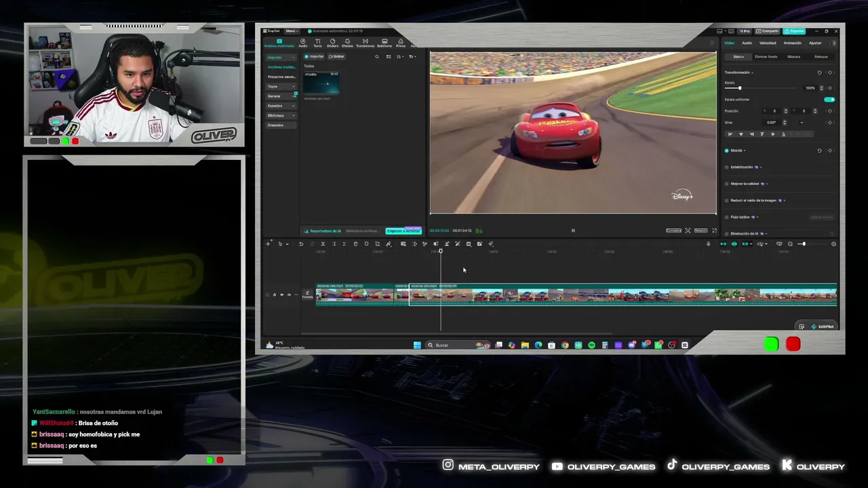Viewport: 868px width, 488px height.
Task: Expand the Espacios sidebar section
Action: [281, 106]
